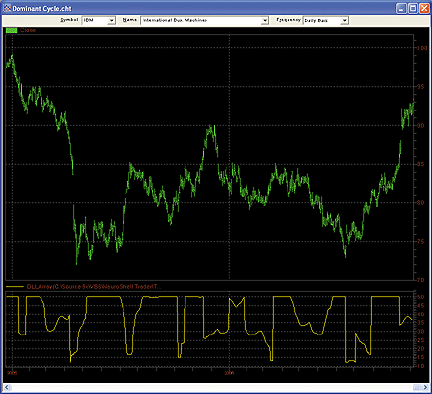Click the 2005 year marker on the time axis
Screen dimensions: 432x394
pos(12,373)
